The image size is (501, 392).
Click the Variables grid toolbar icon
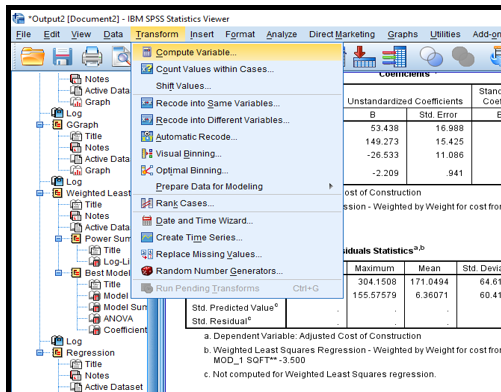click(x=394, y=57)
